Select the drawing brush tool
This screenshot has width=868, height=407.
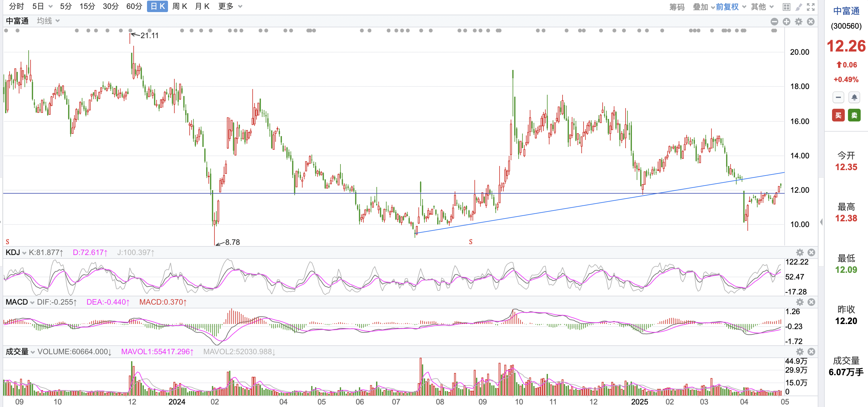[799, 7]
